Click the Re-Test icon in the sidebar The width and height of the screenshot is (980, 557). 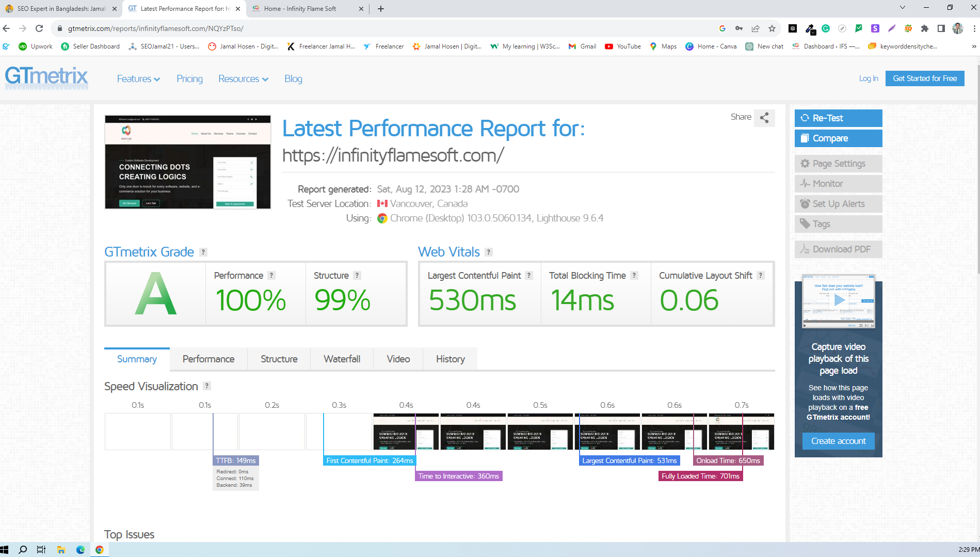coord(805,118)
